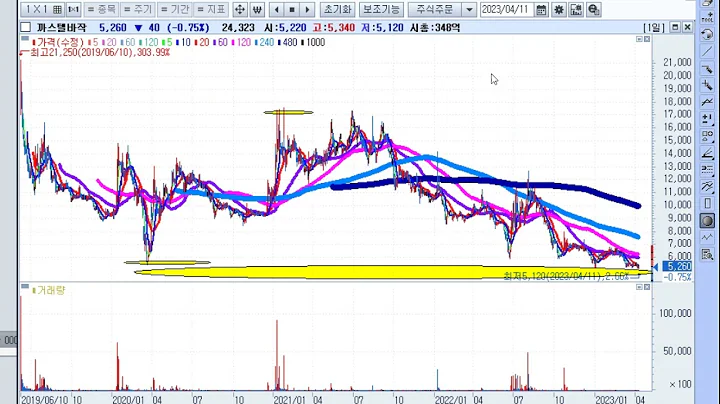The image size is (720, 404).
Task: Click the 최고21,250 high price annotation
Action: tap(100, 53)
